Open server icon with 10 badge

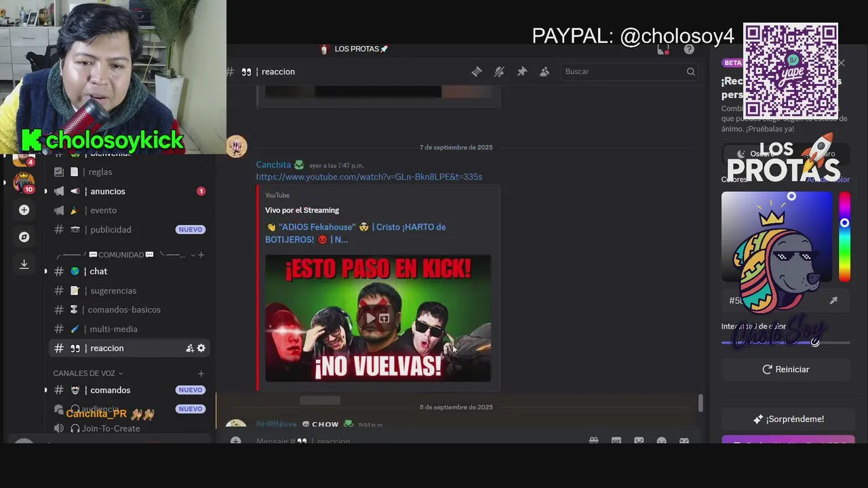(24, 182)
